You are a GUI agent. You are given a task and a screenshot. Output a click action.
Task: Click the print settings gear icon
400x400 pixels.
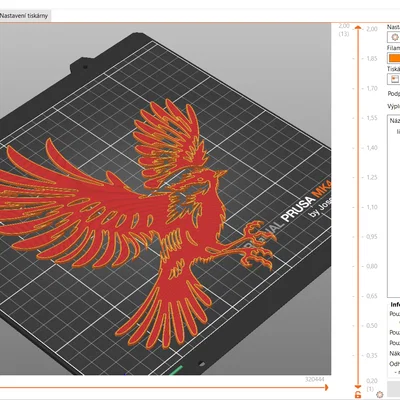pyautogui.click(x=395, y=37)
